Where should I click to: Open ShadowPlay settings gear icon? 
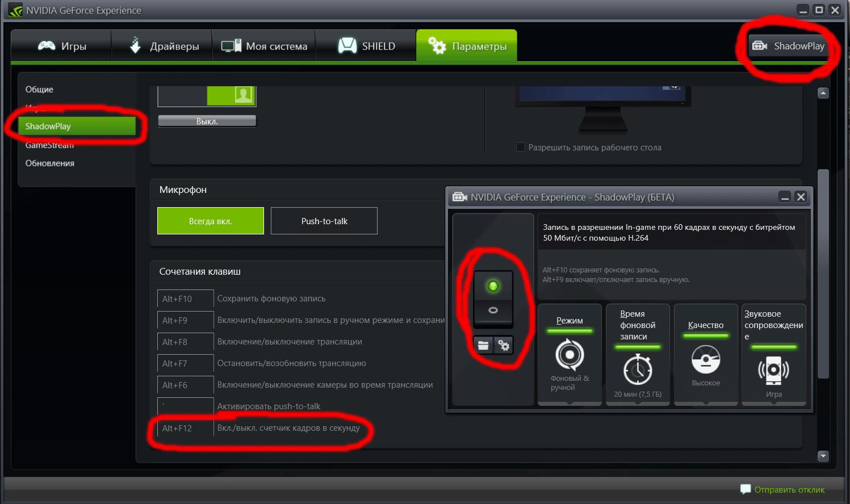[x=503, y=345]
